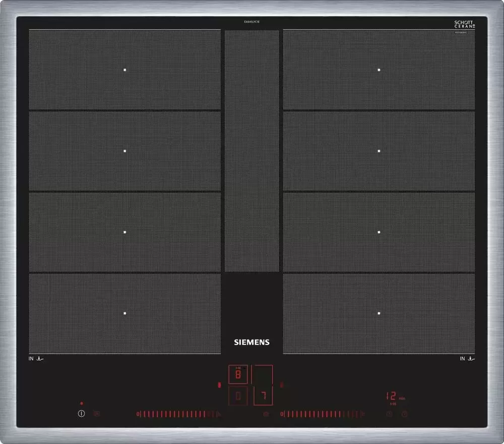Tap the left flex zone link symbol

click(219, 385)
